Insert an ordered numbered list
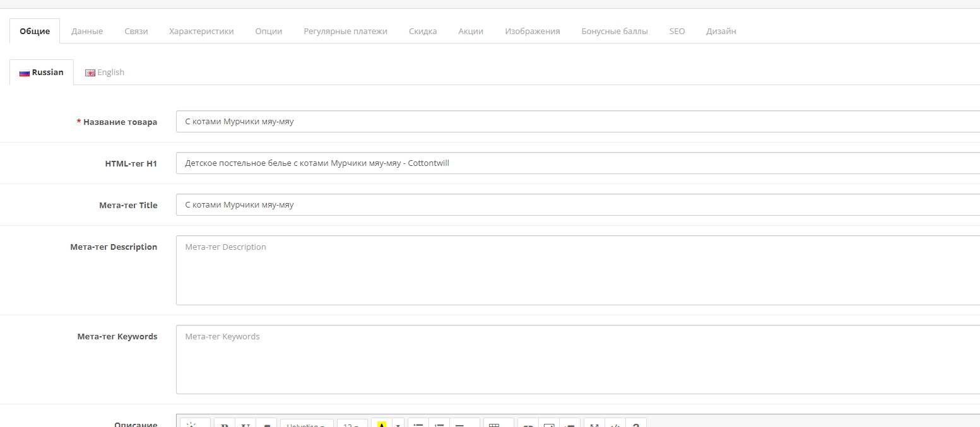The height and width of the screenshot is (427, 980). (439, 424)
